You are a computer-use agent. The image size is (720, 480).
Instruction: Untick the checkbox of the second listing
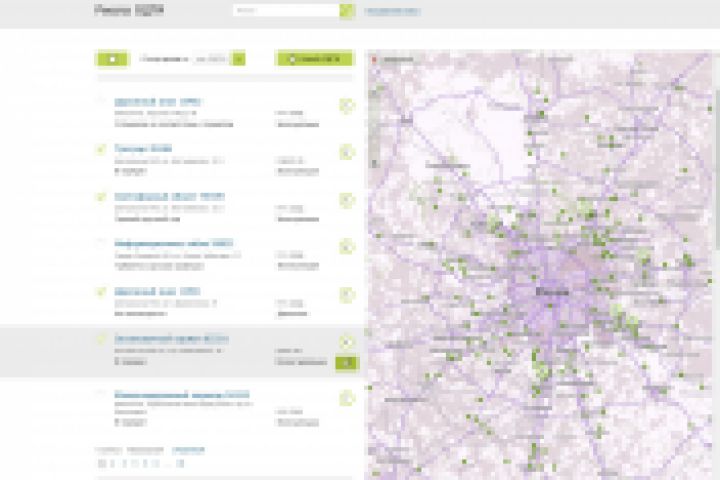[x=101, y=149]
